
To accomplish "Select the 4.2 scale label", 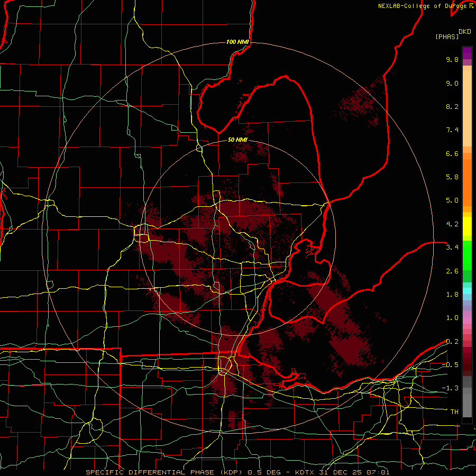I will [x=452, y=224].
